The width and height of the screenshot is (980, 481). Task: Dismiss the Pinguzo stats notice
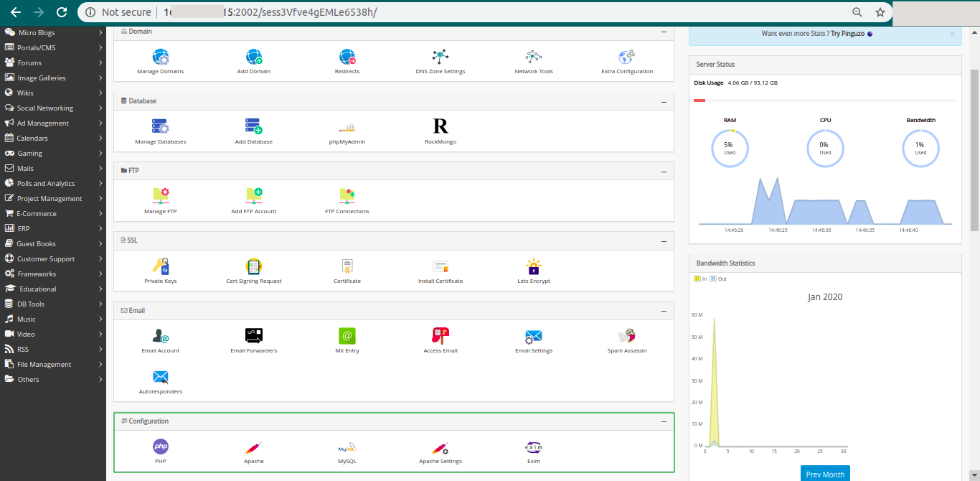click(952, 33)
